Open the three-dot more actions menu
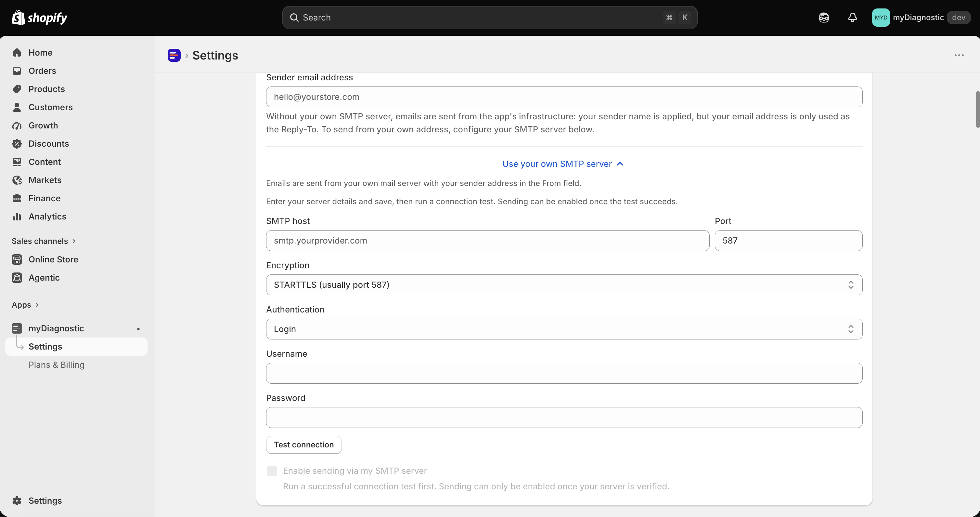Viewport: 980px width, 517px height. [x=959, y=55]
